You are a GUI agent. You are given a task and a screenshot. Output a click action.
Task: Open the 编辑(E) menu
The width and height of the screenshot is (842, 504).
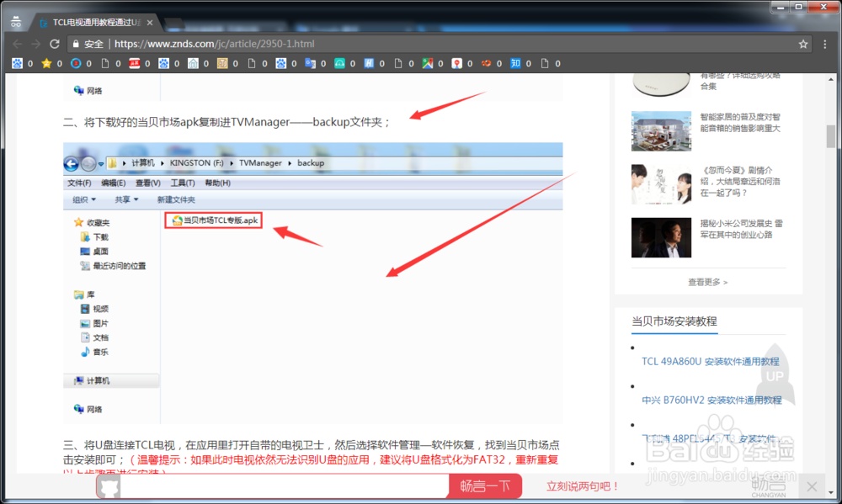coord(114,183)
